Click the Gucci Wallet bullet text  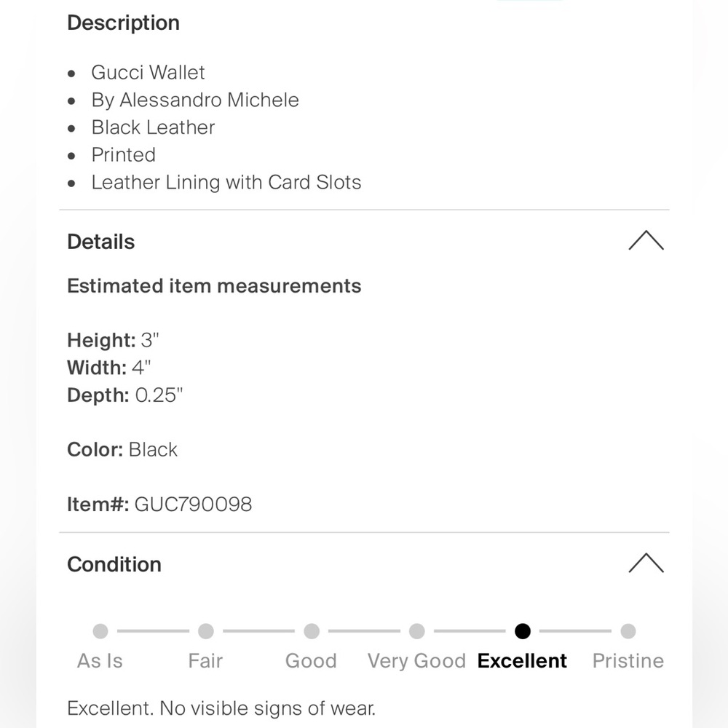(148, 72)
